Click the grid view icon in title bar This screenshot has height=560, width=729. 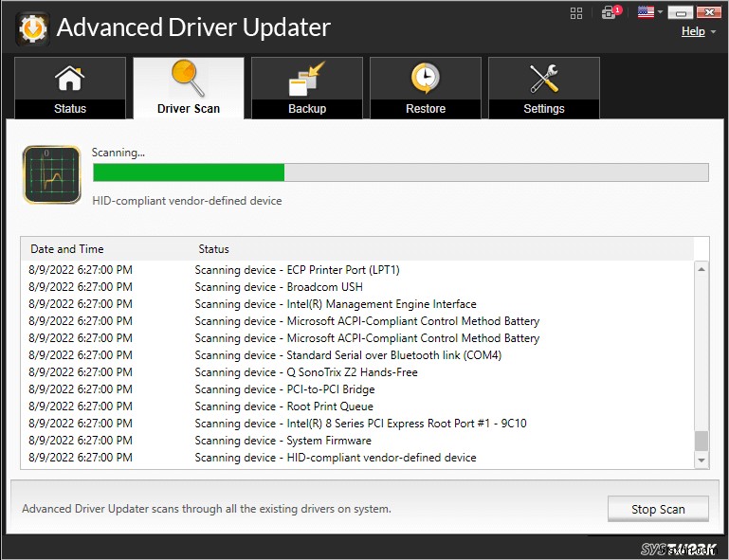[x=576, y=13]
